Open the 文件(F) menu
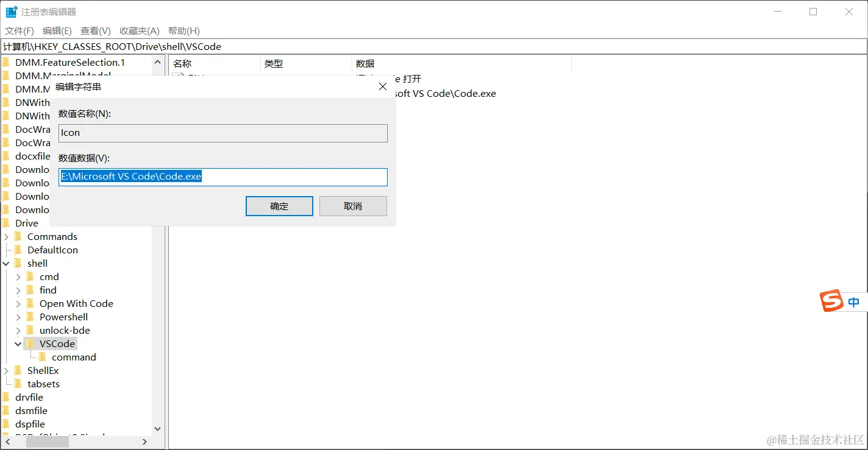The height and width of the screenshot is (450, 868). pos(20,31)
